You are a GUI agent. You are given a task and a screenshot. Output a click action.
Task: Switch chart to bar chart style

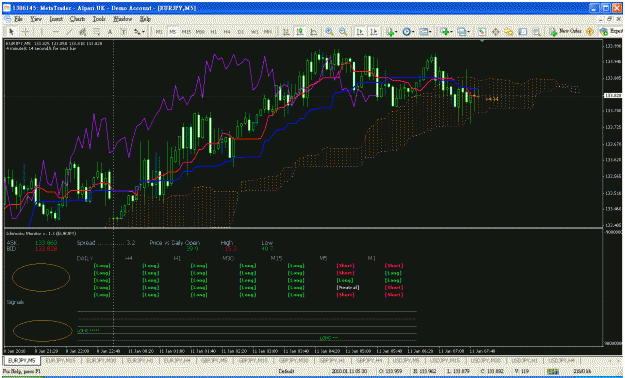pyautogui.click(x=286, y=32)
